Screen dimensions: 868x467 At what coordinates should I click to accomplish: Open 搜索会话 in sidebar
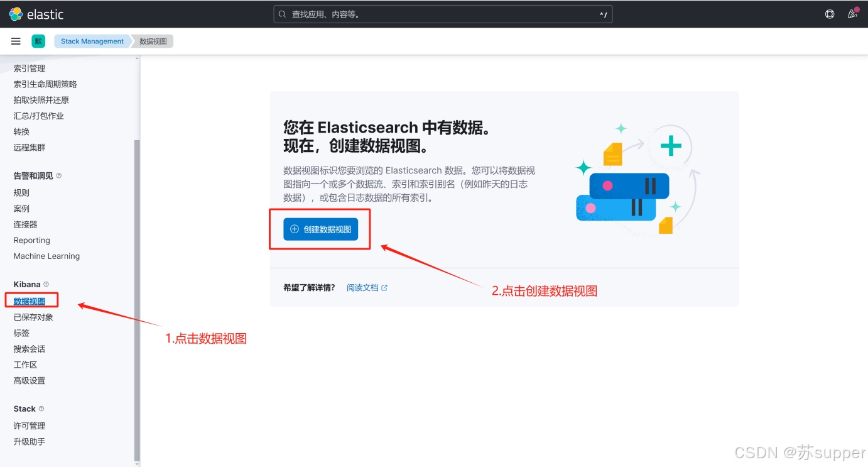(x=30, y=349)
